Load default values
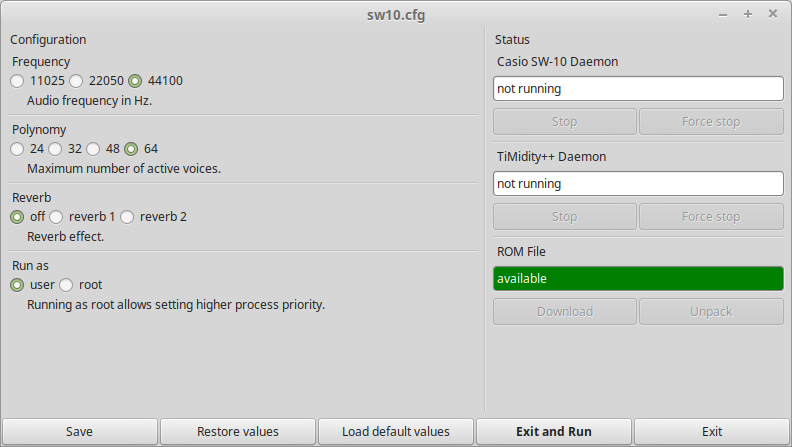792x447 pixels. pyautogui.click(x=396, y=432)
